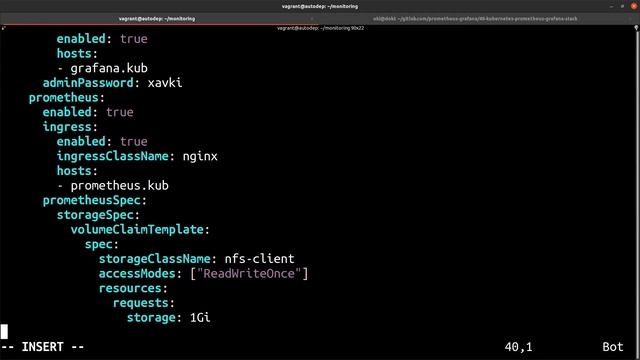The image size is (640, 360).
Task: Click the '-- INSERT --' mode indicator
Action: 42,347
